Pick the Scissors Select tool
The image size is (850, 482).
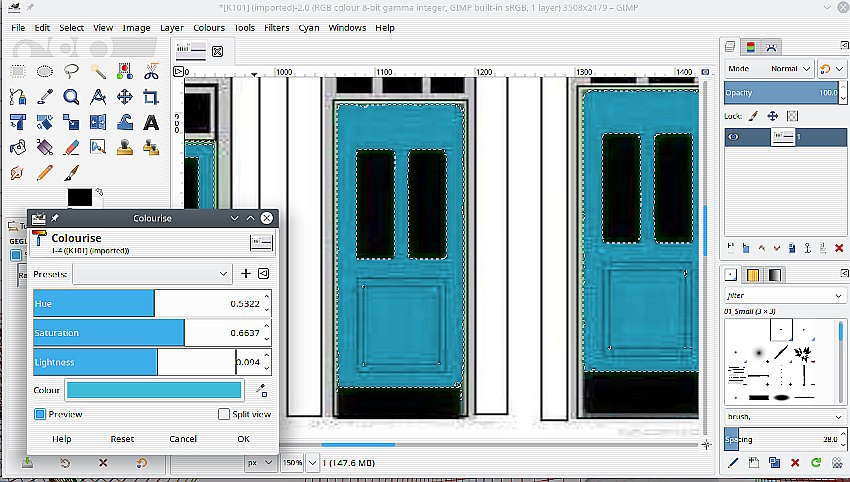(x=150, y=71)
